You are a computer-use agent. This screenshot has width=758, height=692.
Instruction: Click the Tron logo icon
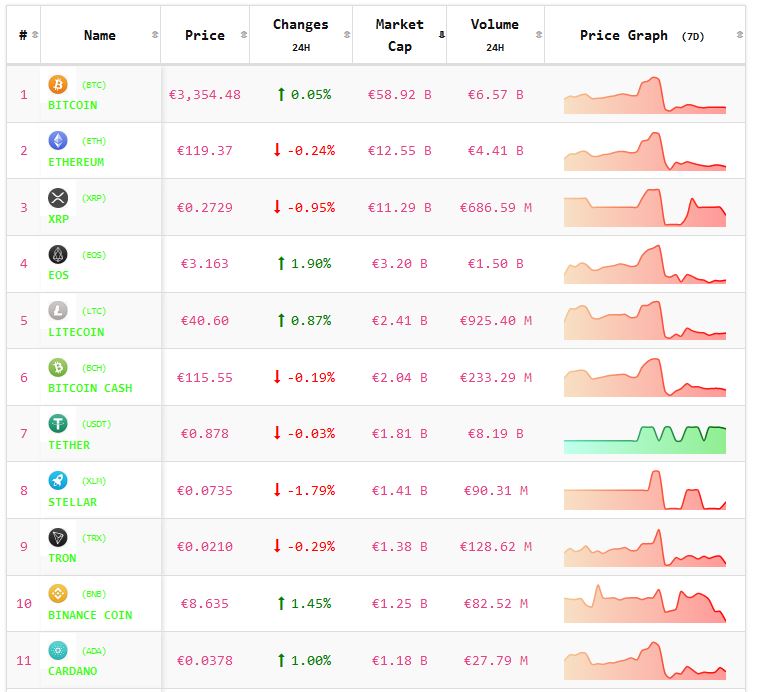coord(58,538)
